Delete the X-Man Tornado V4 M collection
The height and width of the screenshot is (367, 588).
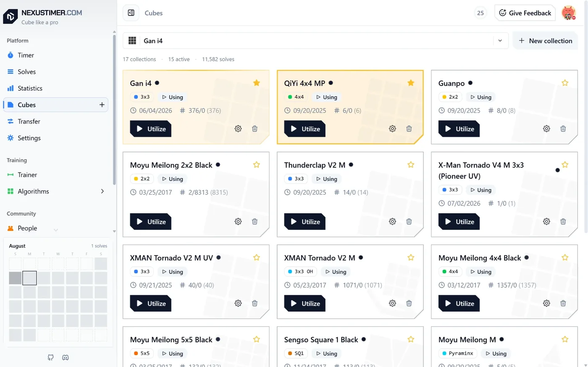[563, 222]
